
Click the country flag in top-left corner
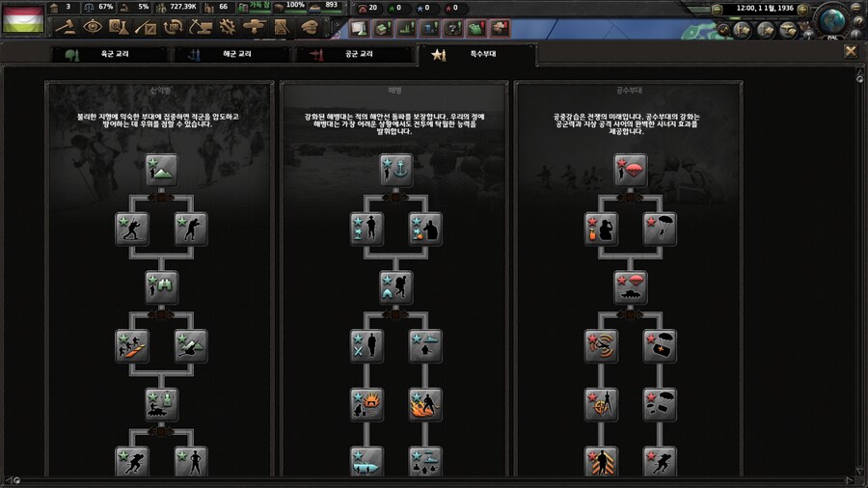tap(23, 19)
